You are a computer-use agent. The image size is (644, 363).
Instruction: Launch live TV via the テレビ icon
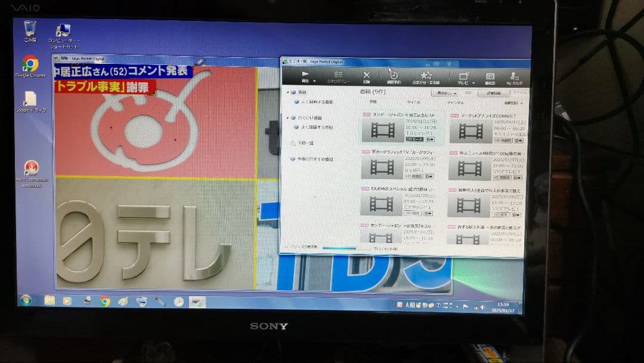pyautogui.click(x=463, y=75)
